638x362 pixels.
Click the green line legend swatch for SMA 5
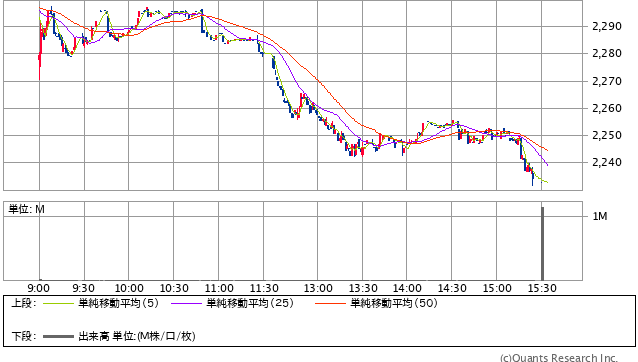click(58, 303)
